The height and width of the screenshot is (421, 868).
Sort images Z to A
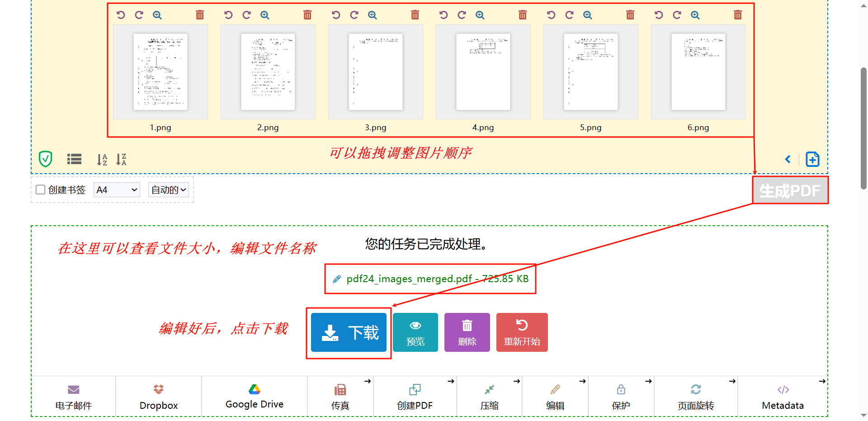[x=121, y=159]
